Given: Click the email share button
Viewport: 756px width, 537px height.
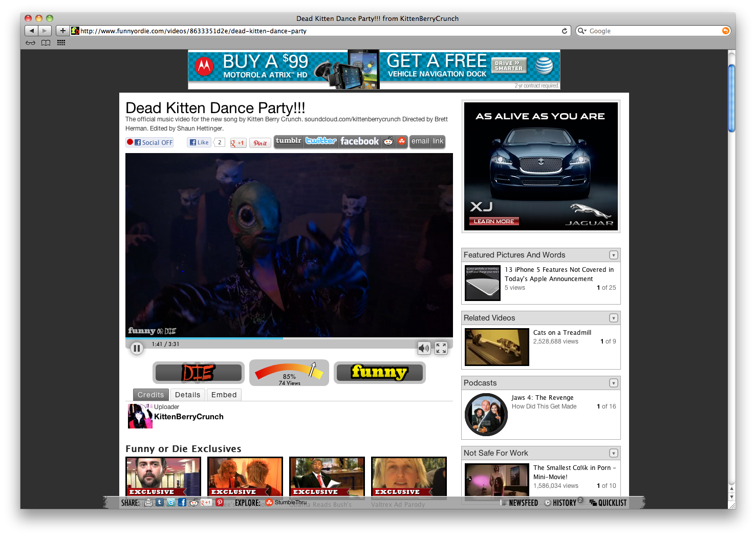Looking at the screenshot, I should (420, 141).
